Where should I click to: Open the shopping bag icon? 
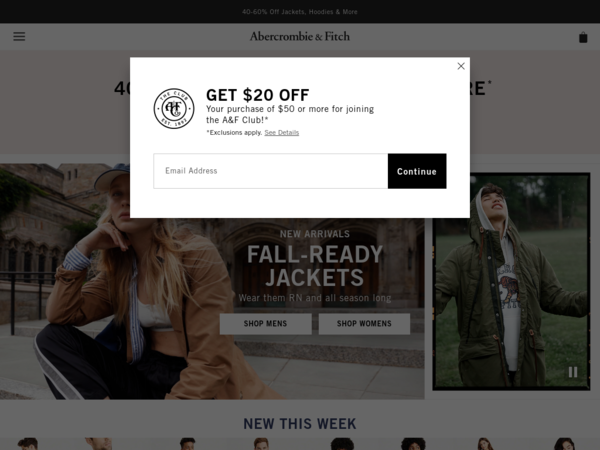pyautogui.click(x=583, y=37)
